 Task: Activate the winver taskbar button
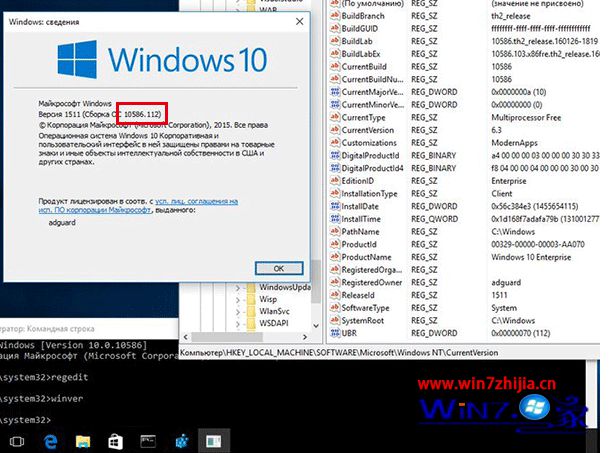(x=214, y=442)
